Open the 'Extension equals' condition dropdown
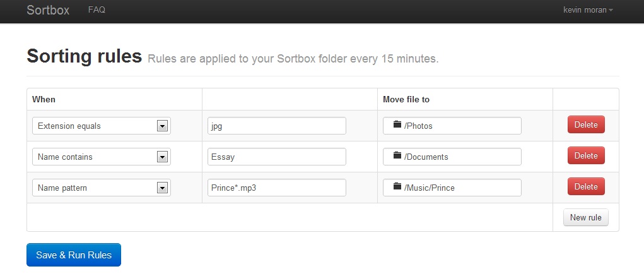Image resolution: width=644 pixels, height=276 pixels. (102, 126)
